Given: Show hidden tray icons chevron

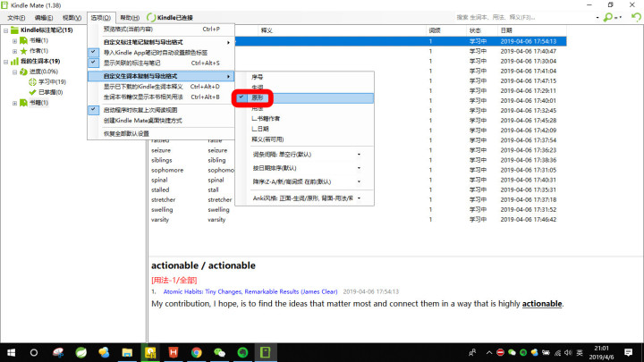Looking at the screenshot, I should tap(488, 352).
